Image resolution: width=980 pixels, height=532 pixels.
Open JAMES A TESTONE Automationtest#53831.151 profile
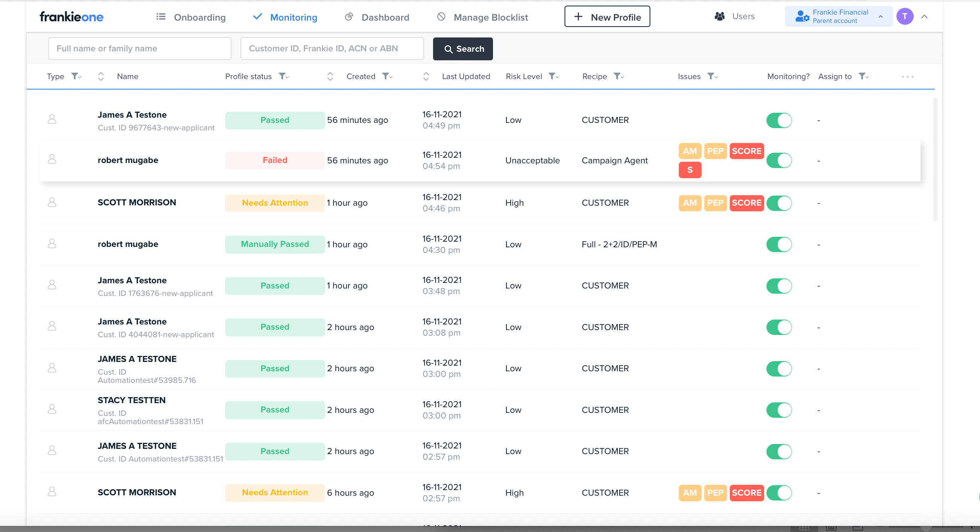click(x=480, y=451)
